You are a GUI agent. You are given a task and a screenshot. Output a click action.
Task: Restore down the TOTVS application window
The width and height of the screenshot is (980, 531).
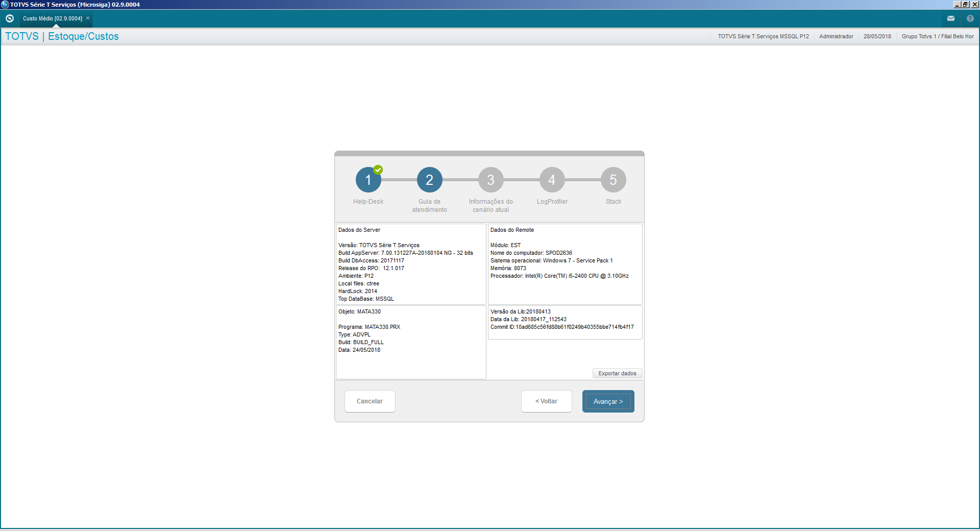pos(966,5)
